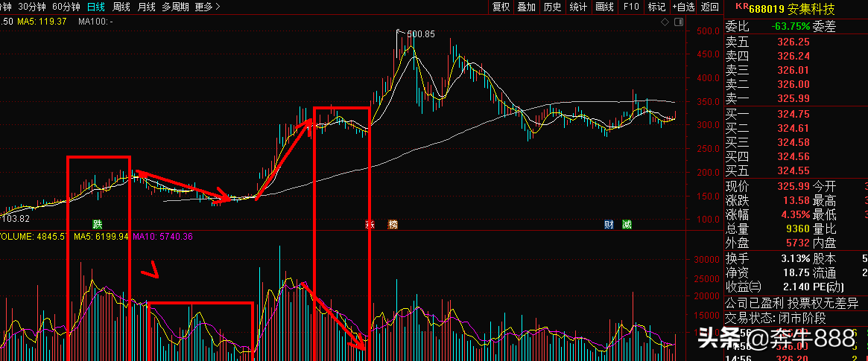Click the 现价 value 325.99
The width and height of the screenshot is (868, 361).
click(x=793, y=186)
